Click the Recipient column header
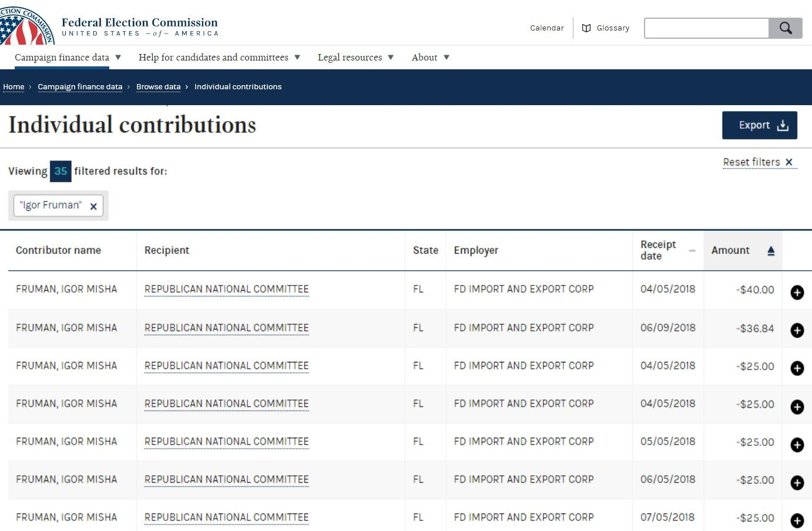 167,250
